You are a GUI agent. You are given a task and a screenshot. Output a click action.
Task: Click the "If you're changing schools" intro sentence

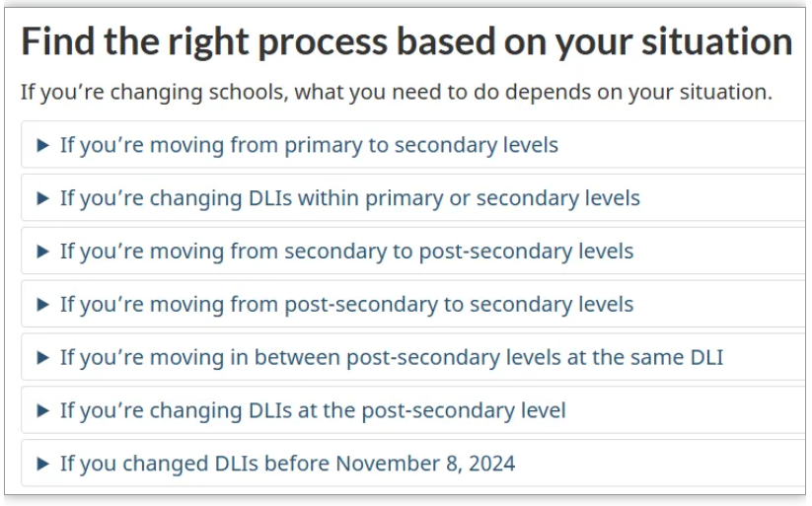397,92
